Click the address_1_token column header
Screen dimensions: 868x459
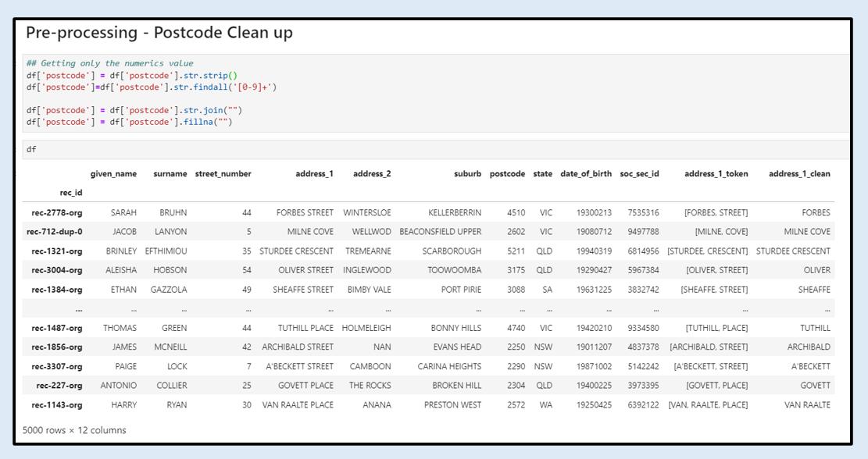(716, 173)
